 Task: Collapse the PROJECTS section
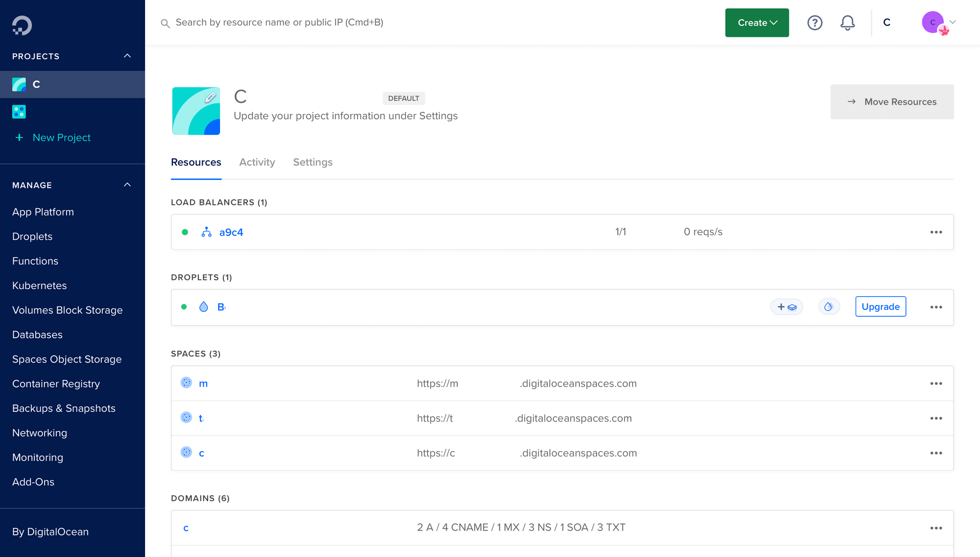coord(127,56)
